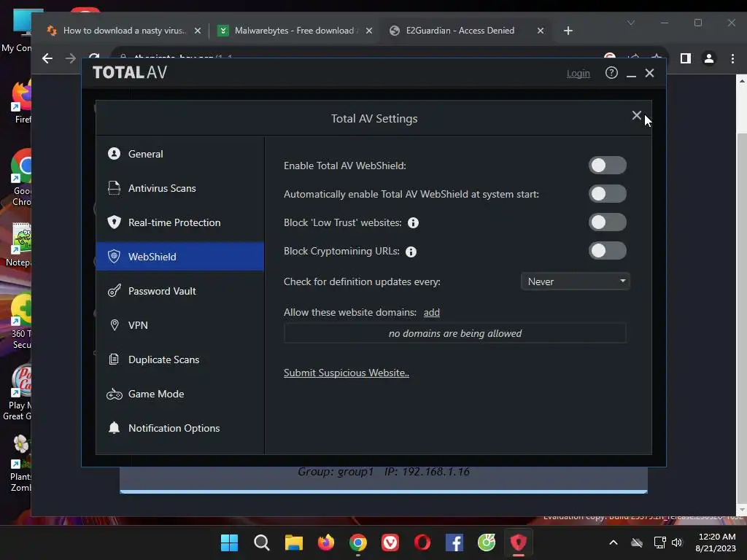Open Facebook app from taskbar

pyautogui.click(x=454, y=542)
